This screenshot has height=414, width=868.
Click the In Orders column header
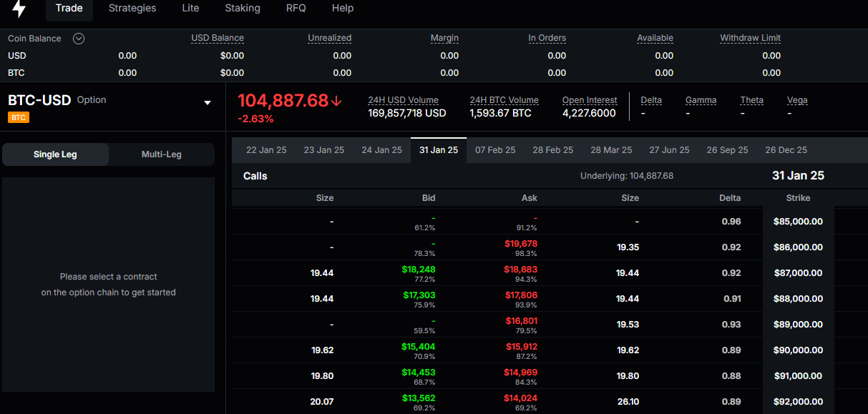point(547,39)
